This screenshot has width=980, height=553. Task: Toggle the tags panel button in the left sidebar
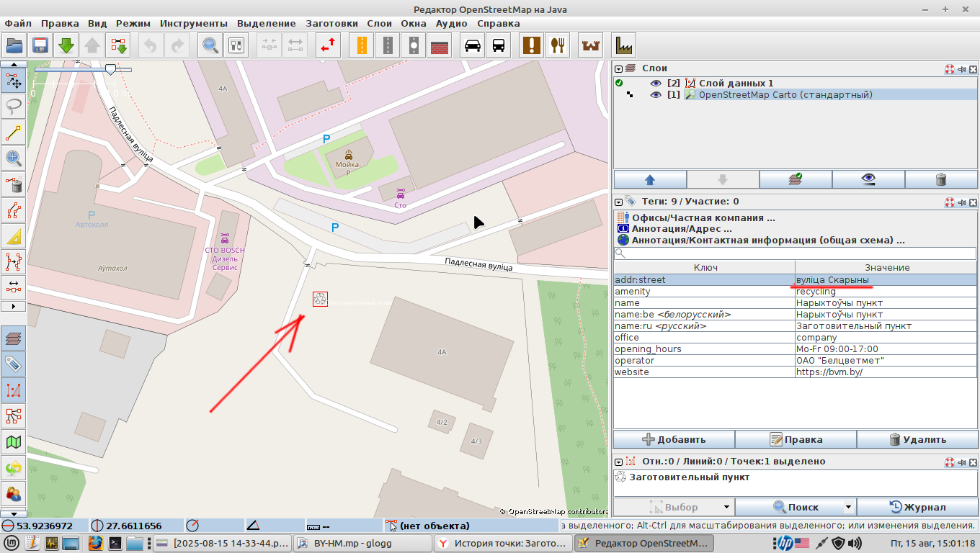[x=14, y=363]
